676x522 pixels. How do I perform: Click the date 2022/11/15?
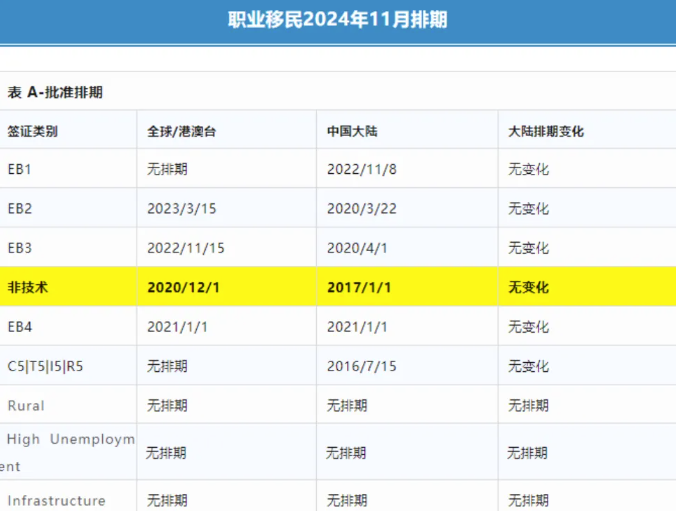tap(186, 248)
